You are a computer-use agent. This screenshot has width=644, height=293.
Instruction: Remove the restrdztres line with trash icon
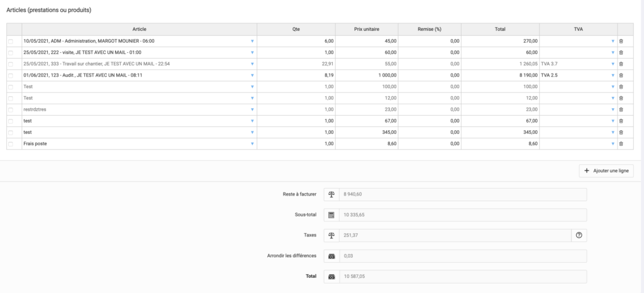pyautogui.click(x=621, y=109)
